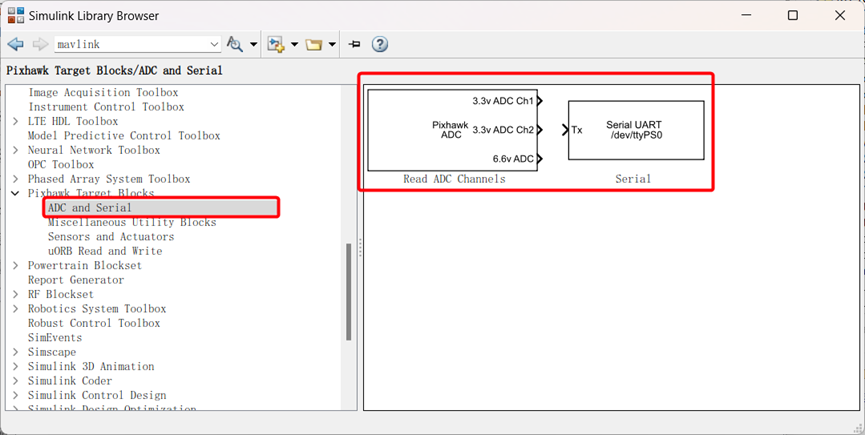The image size is (865, 435).
Task: Click the new model icon
Action: 276,44
